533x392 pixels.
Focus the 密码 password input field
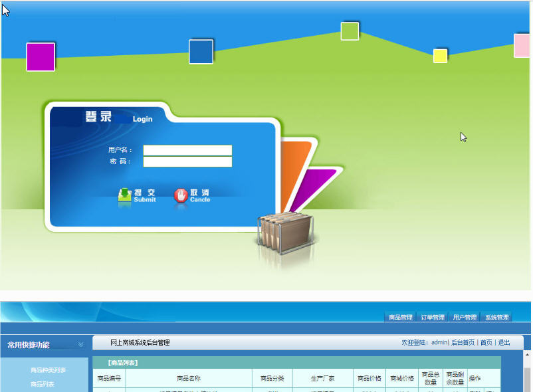click(187, 162)
